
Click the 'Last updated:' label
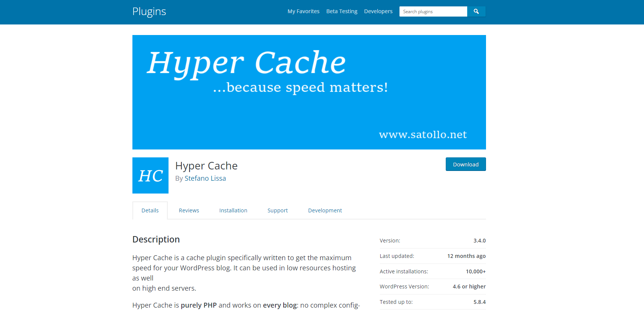(x=397, y=256)
